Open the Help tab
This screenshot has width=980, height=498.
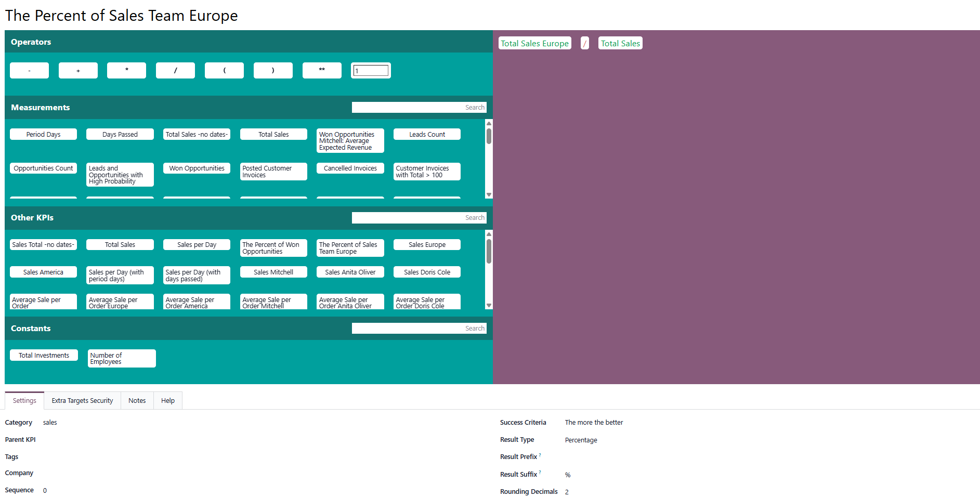pos(167,400)
